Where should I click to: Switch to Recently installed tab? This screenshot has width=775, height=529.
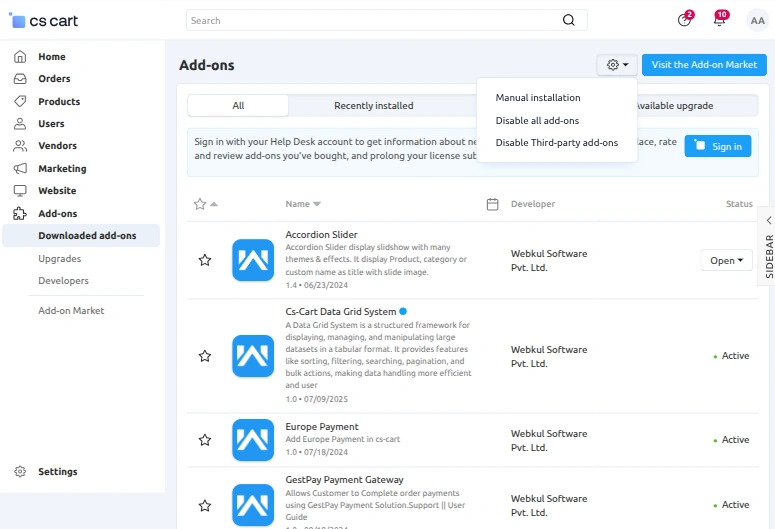[373, 106]
